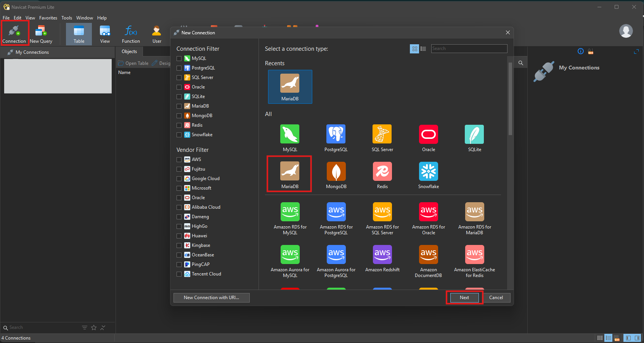Open the Tools menu

tap(67, 18)
